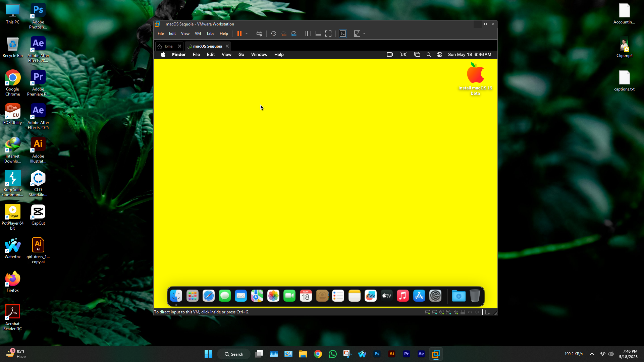The image size is (644, 362).
Task: Show hidden icons in system tray
Action: click(592, 354)
